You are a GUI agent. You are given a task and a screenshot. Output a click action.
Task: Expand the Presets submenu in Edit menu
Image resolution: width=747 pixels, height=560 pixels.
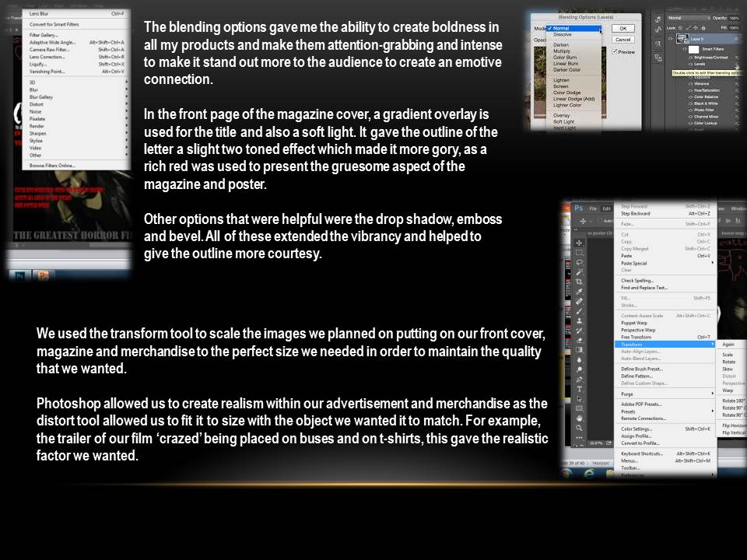tap(666, 411)
